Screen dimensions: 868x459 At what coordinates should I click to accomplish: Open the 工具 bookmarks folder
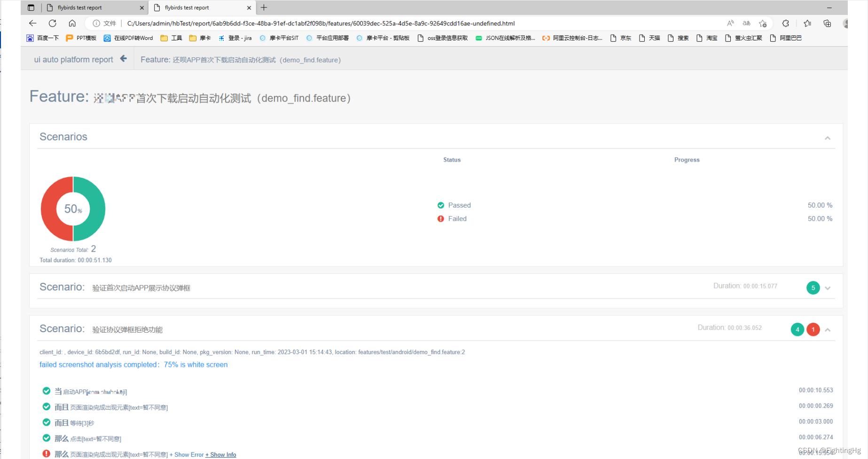[x=171, y=38]
